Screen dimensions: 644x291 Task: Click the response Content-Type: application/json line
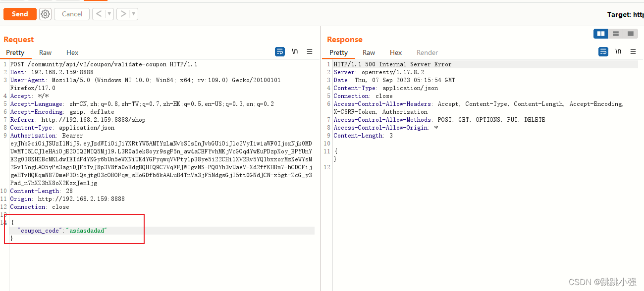coord(386,88)
